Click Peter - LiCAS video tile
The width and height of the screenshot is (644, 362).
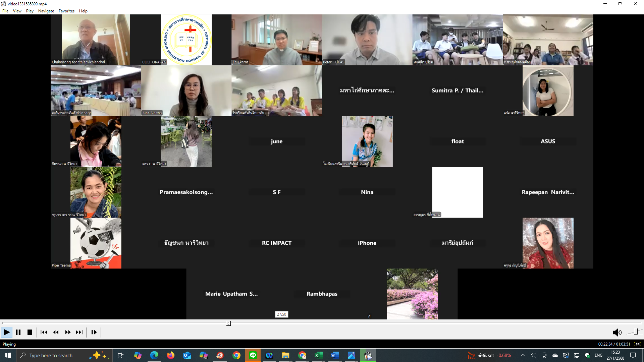coord(367,40)
